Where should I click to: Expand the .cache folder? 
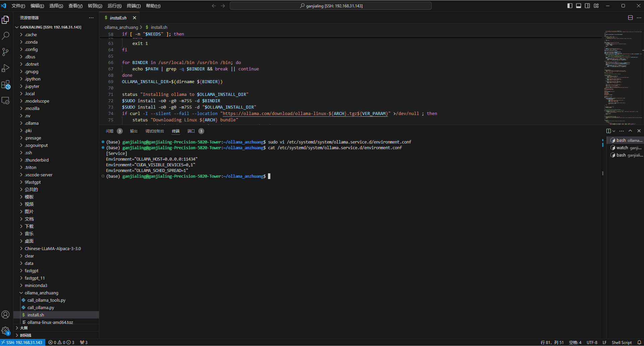pos(56,35)
